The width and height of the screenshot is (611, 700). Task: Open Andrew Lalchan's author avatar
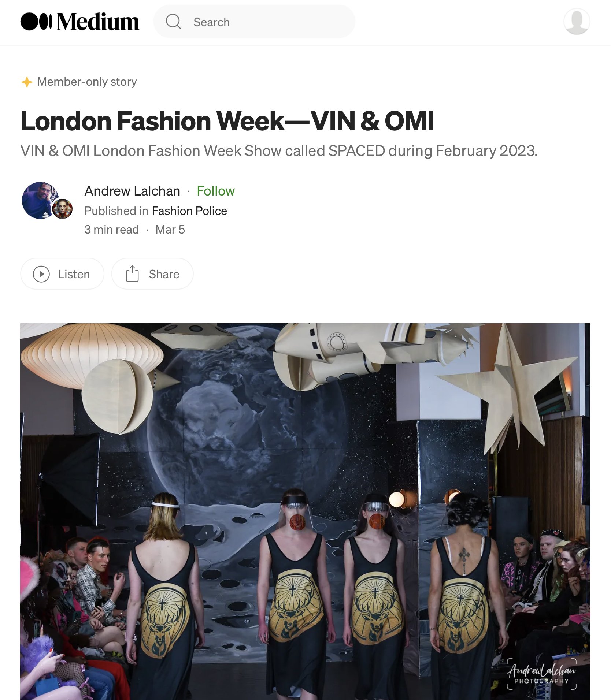[40, 200]
